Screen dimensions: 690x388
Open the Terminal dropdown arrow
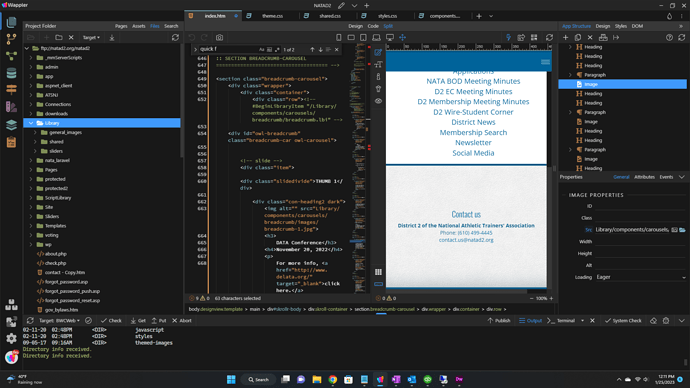coord(582,321)
